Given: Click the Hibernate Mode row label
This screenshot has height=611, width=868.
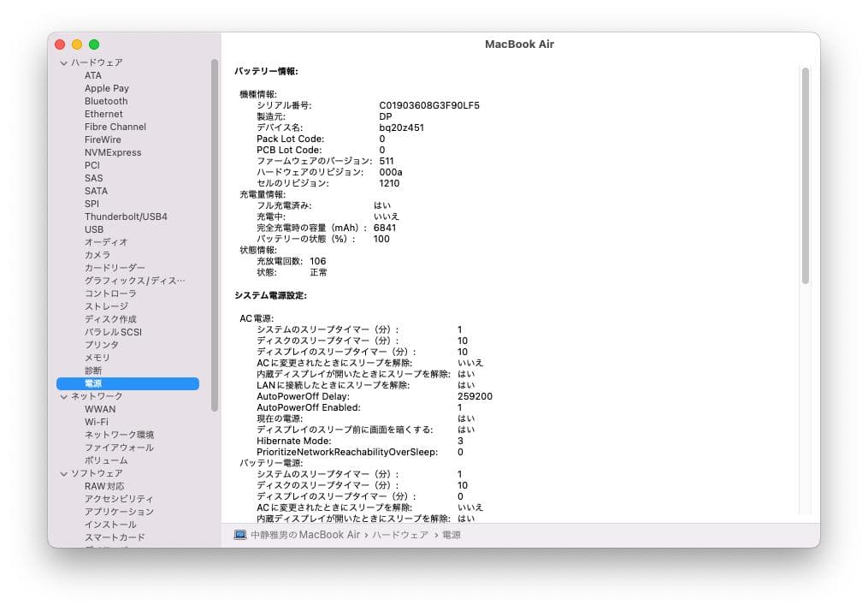Looking at the screenshot, I should coord(294,441).
